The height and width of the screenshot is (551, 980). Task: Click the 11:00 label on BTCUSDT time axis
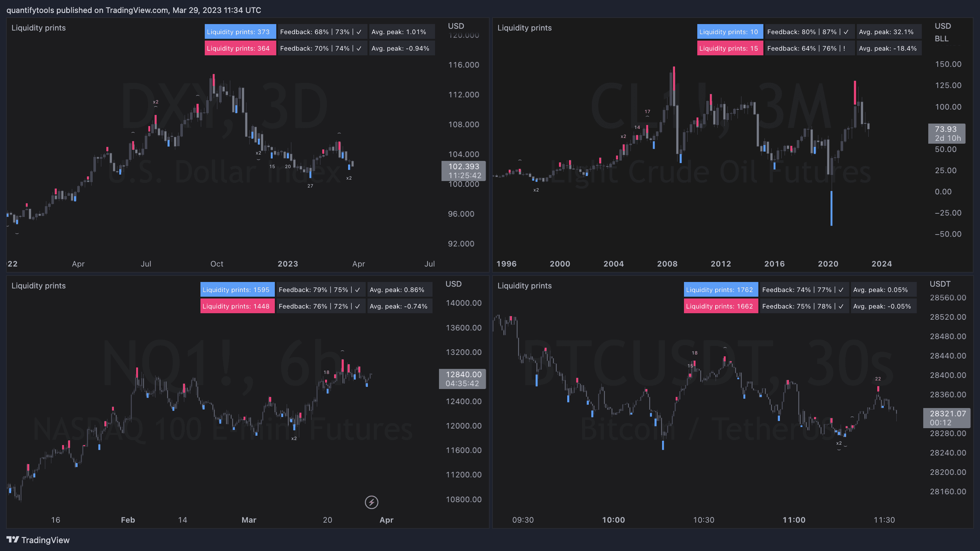tap(794, 520)
